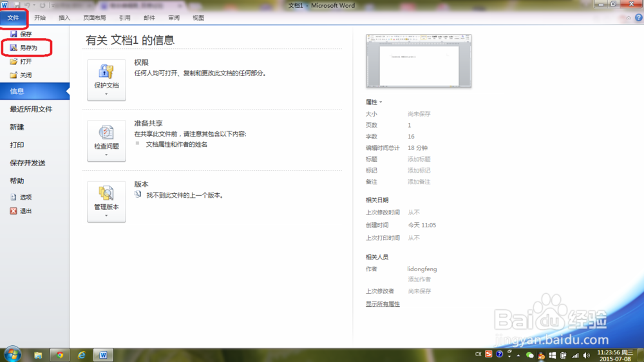The image size is (644, 362).
Task: Open the Check for Issues (检查问题) dropdown
Action: (x=106, y=141)
